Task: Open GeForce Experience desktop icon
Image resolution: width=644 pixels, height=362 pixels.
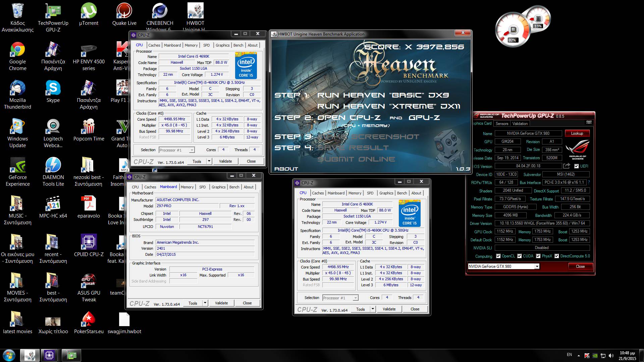Action: pos(17,172)
